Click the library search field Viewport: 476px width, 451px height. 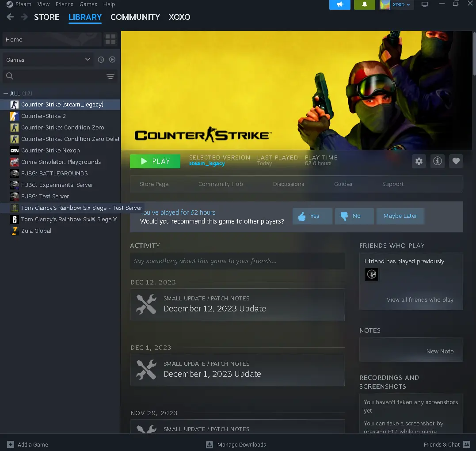[60, 76]
